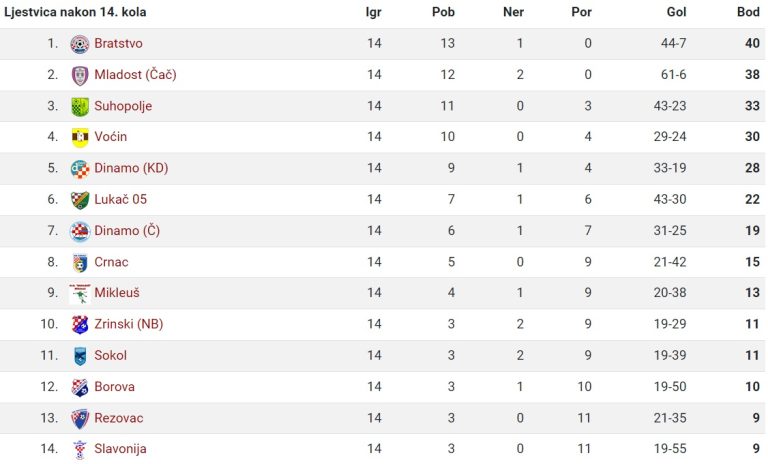Open the Bratstvo team link

(x=119, y=44)
